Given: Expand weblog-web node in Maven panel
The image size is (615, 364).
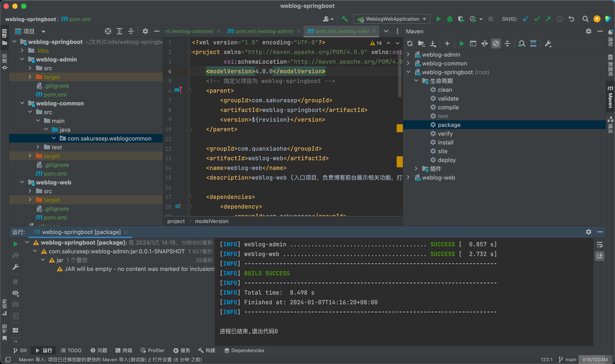Looking at the screenshot, I should click(408, 177).
